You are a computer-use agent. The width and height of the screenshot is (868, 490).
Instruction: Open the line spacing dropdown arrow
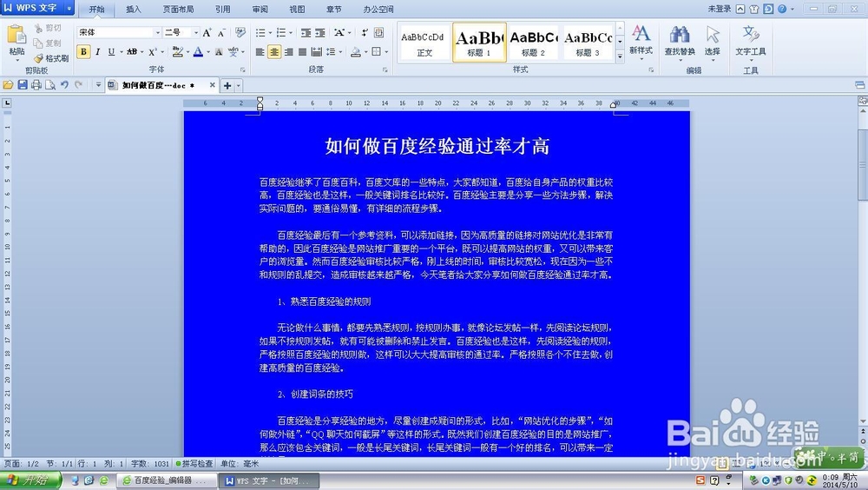340,52
